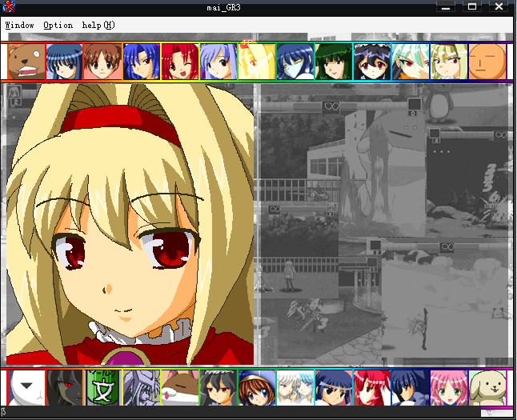Viewport: 517px width, 420px height.
Task: Choose the twin white-haired girls portrait
Action: click(295, 388)
